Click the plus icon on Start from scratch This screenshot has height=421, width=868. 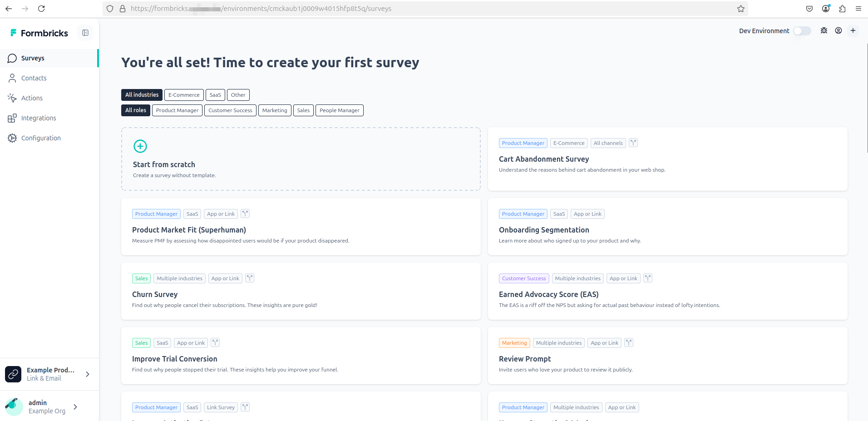[x=140, y=146]
